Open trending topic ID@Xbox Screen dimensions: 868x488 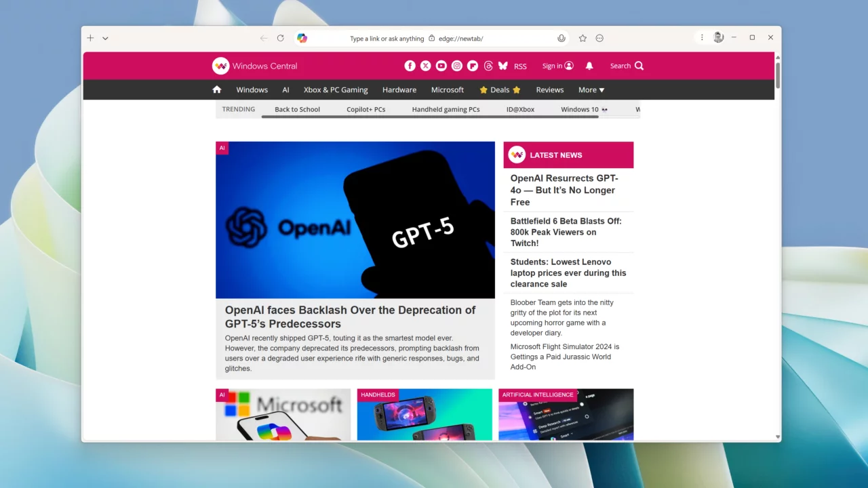tap(520, 109)
